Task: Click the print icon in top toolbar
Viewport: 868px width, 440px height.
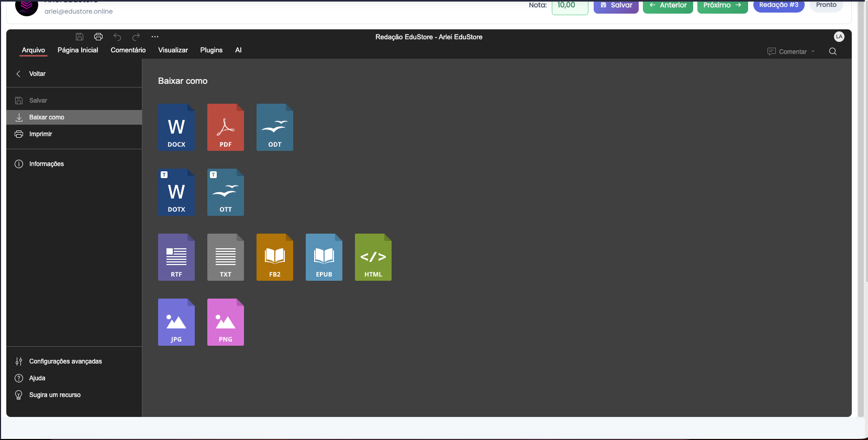Action: coord(98,37)
